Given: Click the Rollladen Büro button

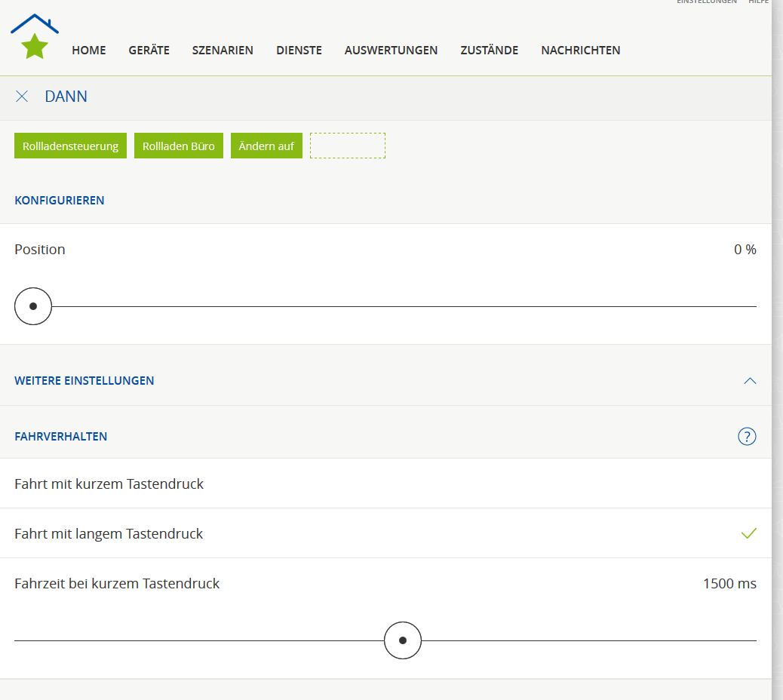Looking at the screenshot, I should (179, 146).
